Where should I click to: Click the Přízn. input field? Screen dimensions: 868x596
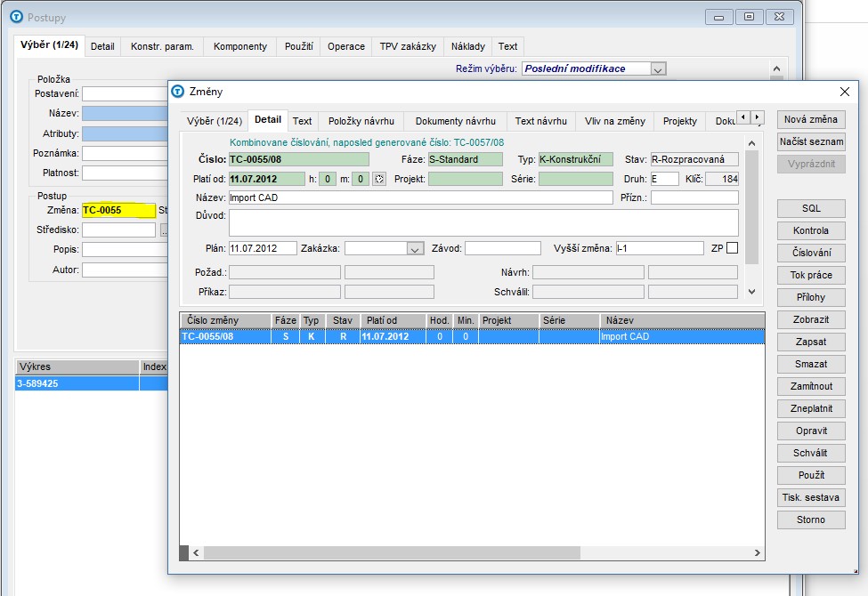(694, 197)
